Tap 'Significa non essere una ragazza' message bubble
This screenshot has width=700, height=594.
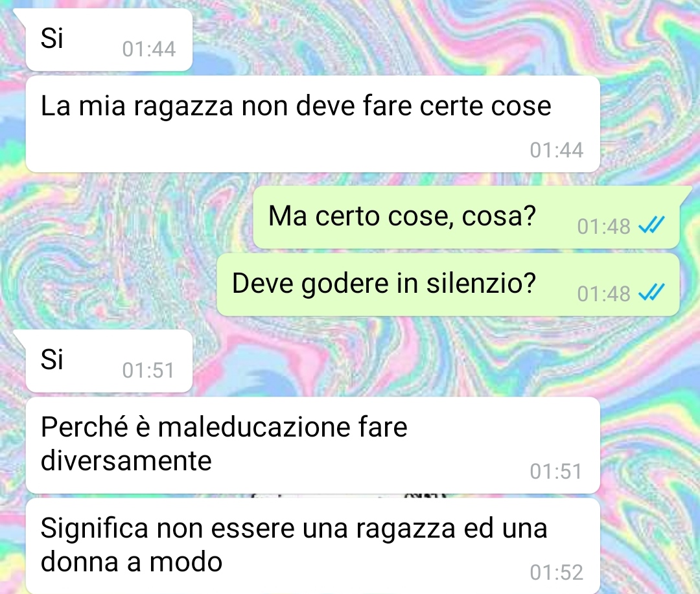click(312, 546)
